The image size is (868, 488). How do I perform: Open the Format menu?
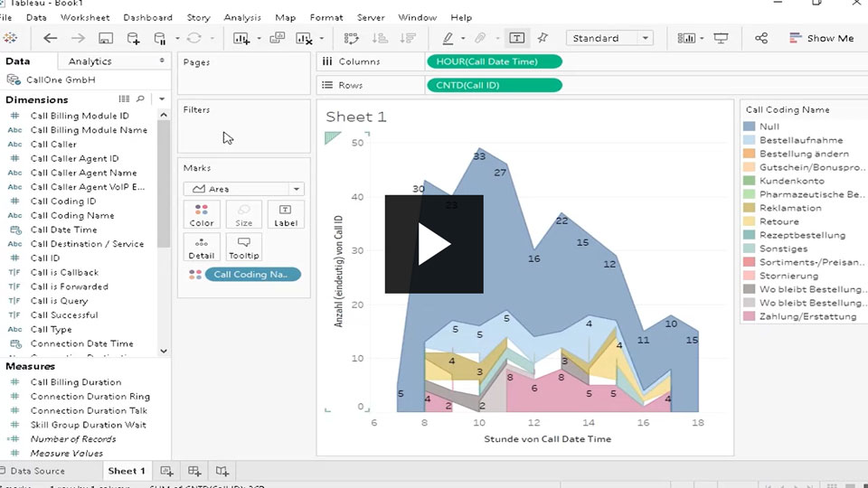point(326,17)
